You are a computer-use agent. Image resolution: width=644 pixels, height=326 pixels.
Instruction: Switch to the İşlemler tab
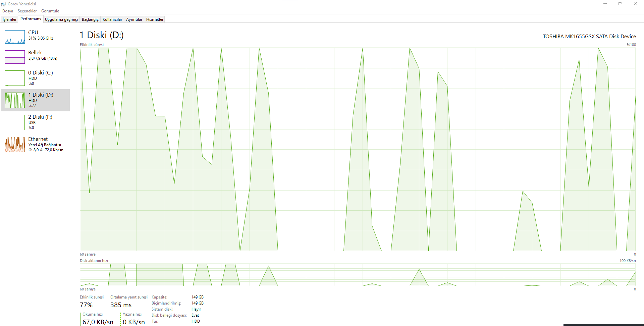click(9, 19)
